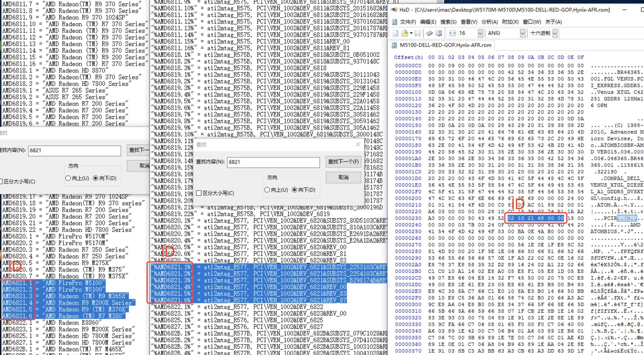Viewport: 644px width, 355px height.
Task: Click Find Next button in center dialog
Action: [x=343, y=162]
